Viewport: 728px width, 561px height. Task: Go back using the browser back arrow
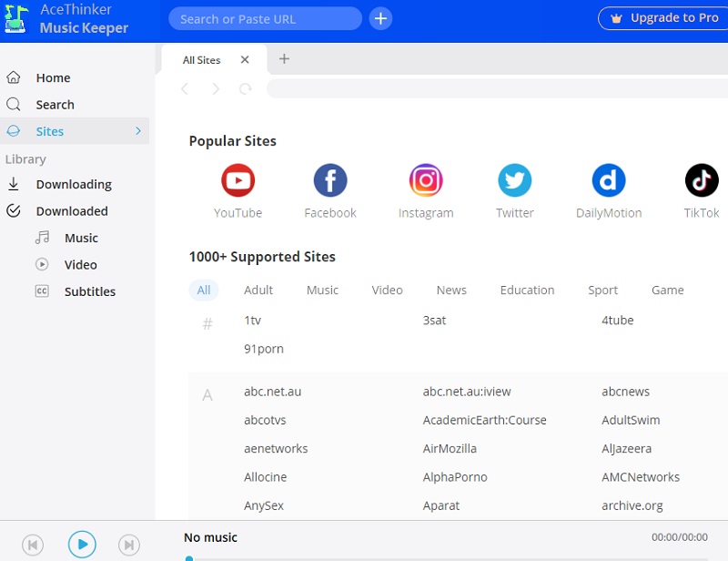click(185, 88)
